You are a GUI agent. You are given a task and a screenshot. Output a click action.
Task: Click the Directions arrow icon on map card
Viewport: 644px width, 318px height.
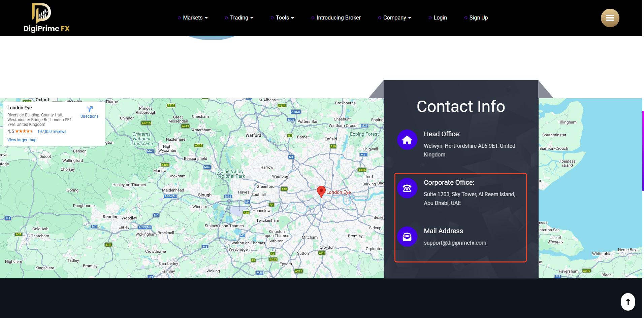coord(90,109)
